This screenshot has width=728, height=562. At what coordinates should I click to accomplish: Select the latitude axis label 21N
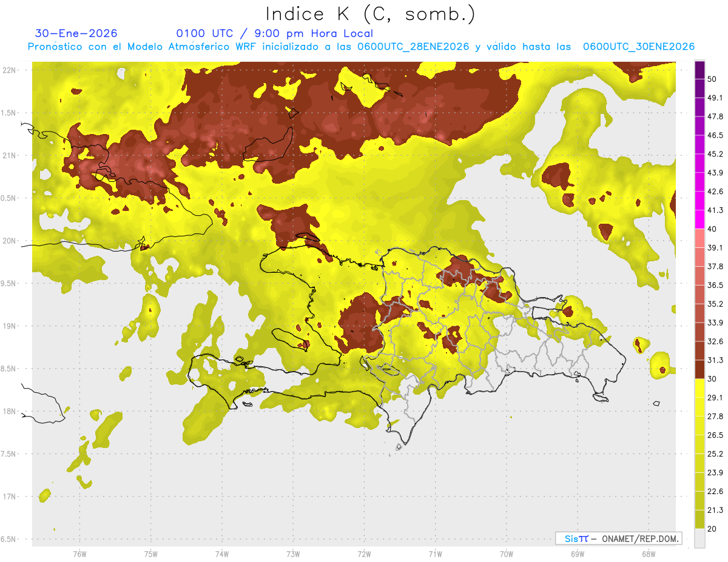tap(10, 156)
